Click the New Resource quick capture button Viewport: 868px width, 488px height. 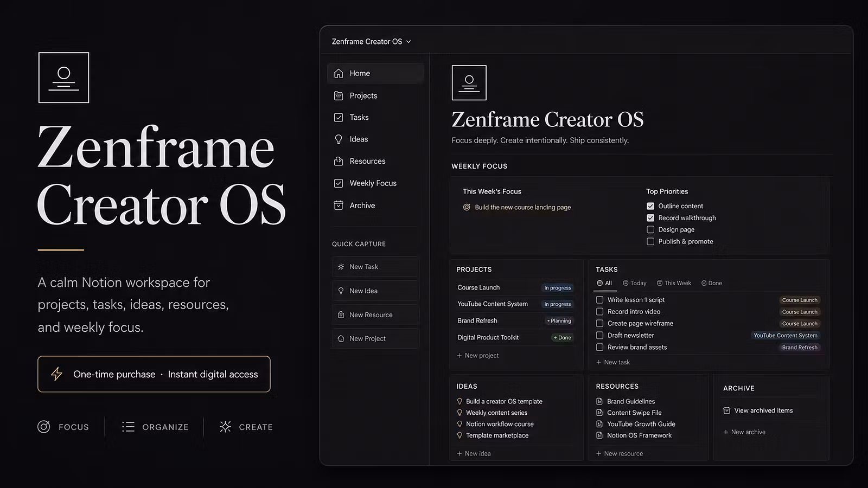375,314
